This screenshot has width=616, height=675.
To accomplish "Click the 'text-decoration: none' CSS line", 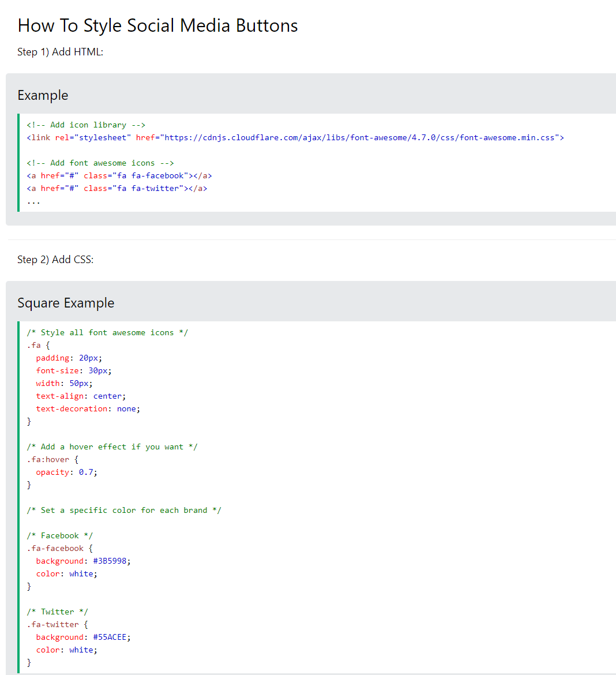I will point(88,409).
